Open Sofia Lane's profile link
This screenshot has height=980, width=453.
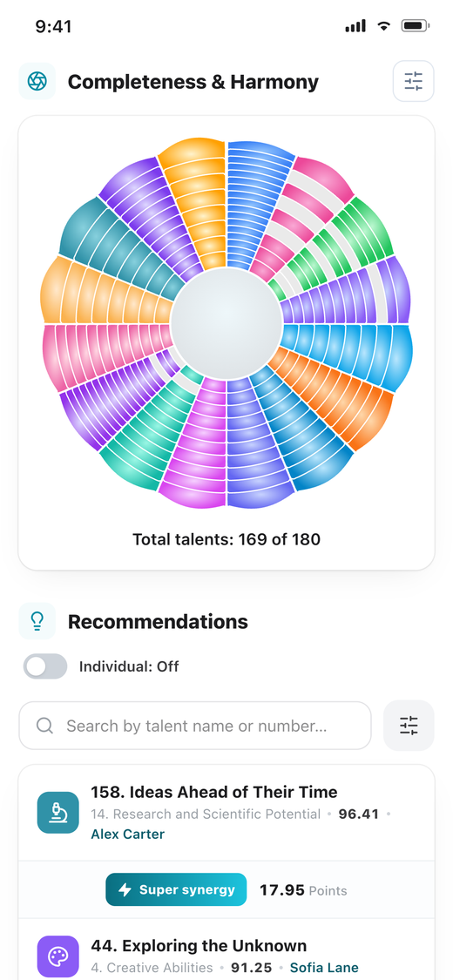[324, 968]
